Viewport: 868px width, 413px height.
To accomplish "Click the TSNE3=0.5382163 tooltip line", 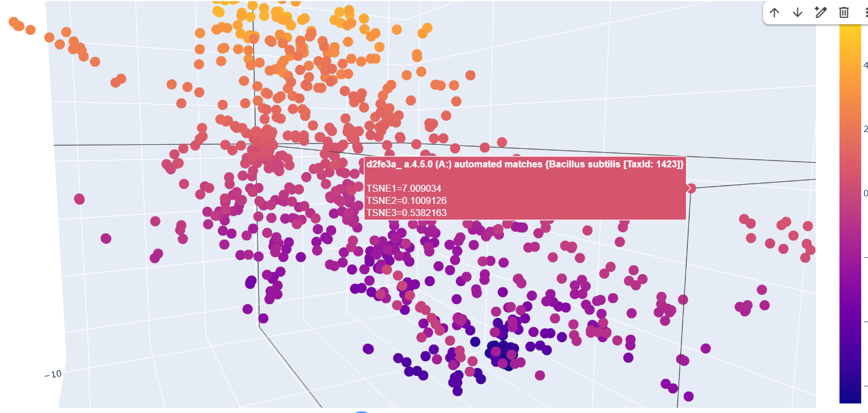I will 406,213.
